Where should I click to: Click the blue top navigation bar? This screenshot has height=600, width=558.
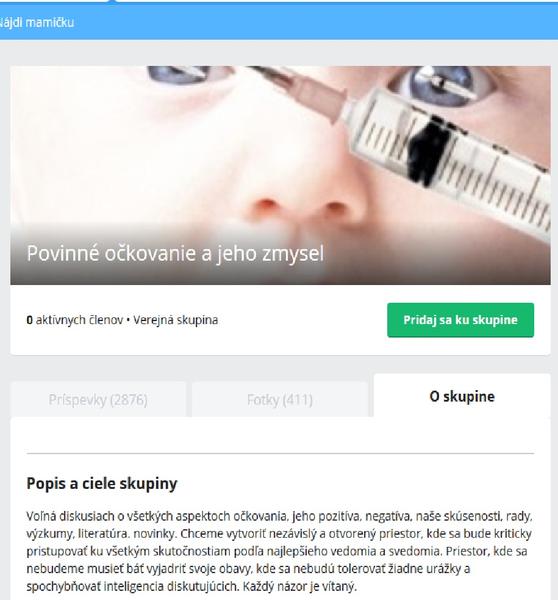click(279, 21)
